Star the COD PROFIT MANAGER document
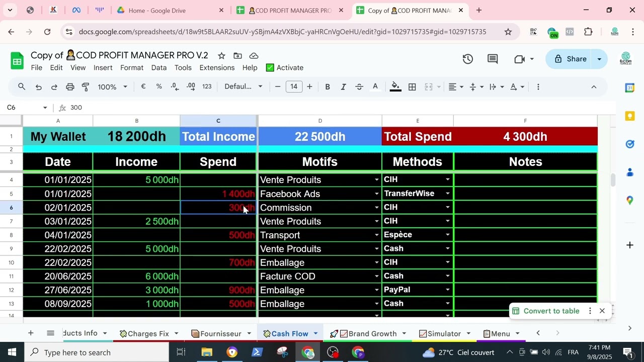This screenshot has height=362, width=644. pyautogui.click(x=221, y=56)
